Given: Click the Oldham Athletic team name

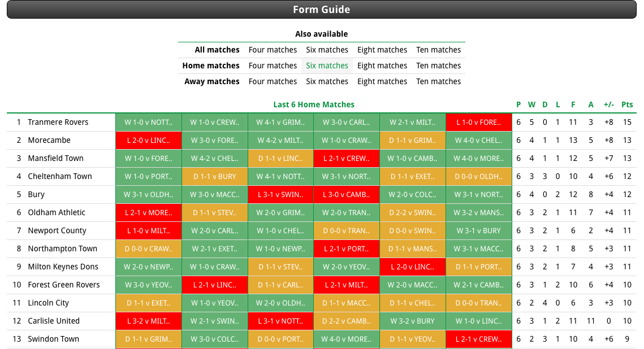Looking at the screenshot, I should (57, 212).
